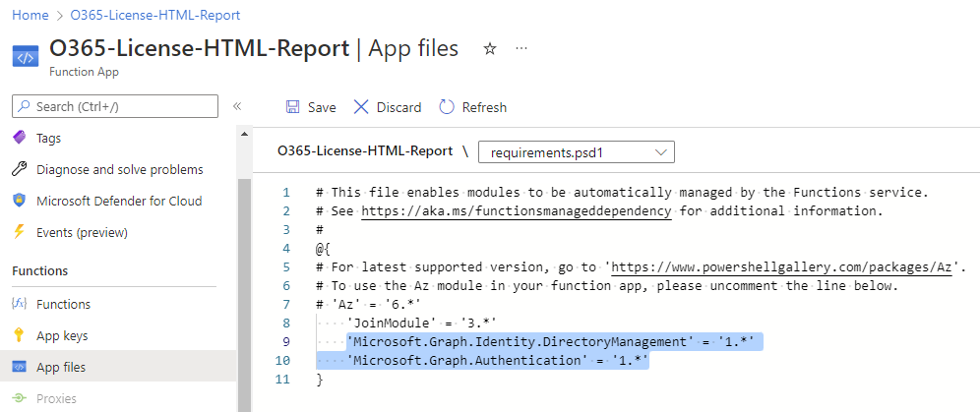Click the App files sidebar icon
The height and width of the screenshot is (412, 980).
coord(20,367)
